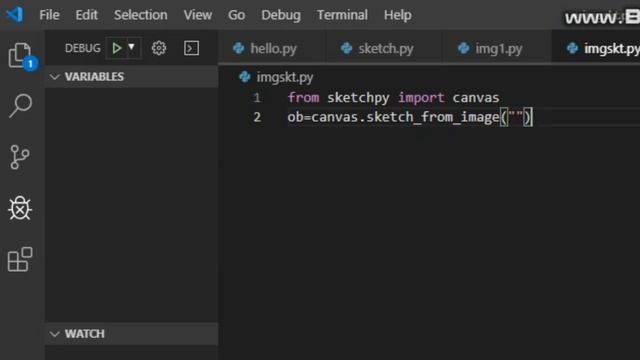Click the Python icon on hello.py tab
This screenshot has width=640, height=360.
click(239, 48)
